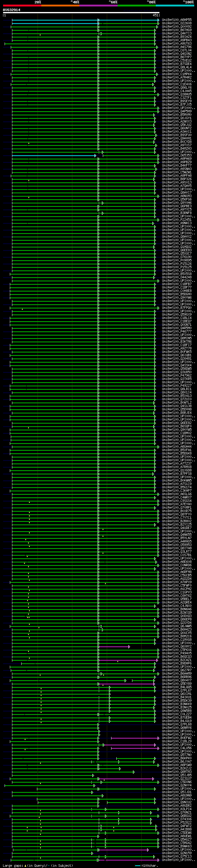This screenshot has width=197, height=868.
Task: Select label UniRef100_A6RFM8
Action: point(177,572)
